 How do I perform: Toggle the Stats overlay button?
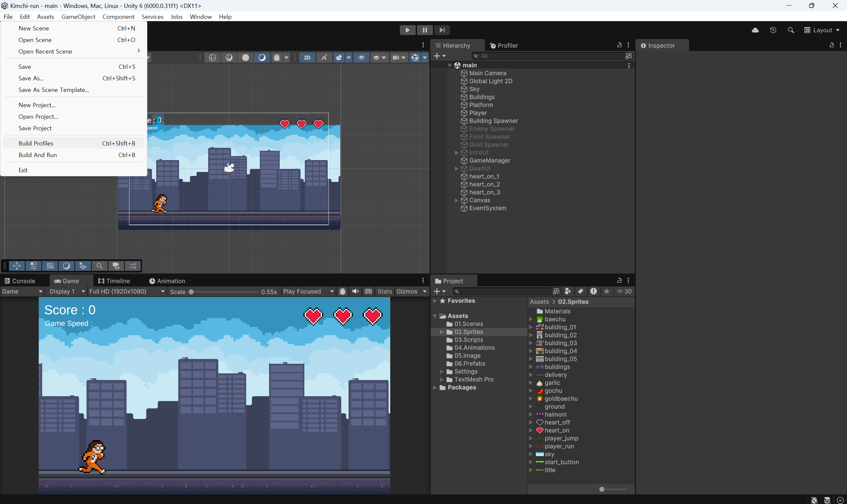click(x=384, y=291)
